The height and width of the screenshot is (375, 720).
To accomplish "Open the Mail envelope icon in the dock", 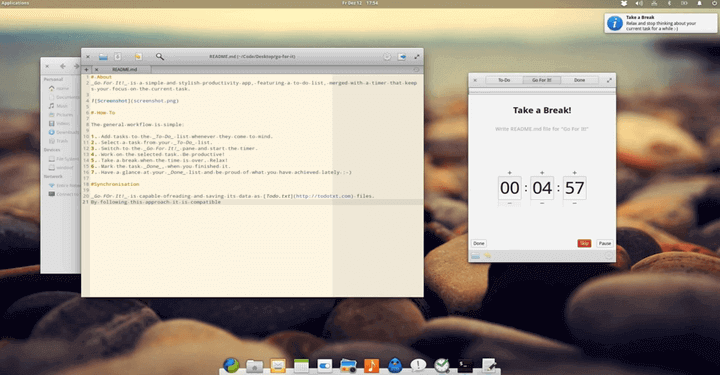I will [278, 366].
